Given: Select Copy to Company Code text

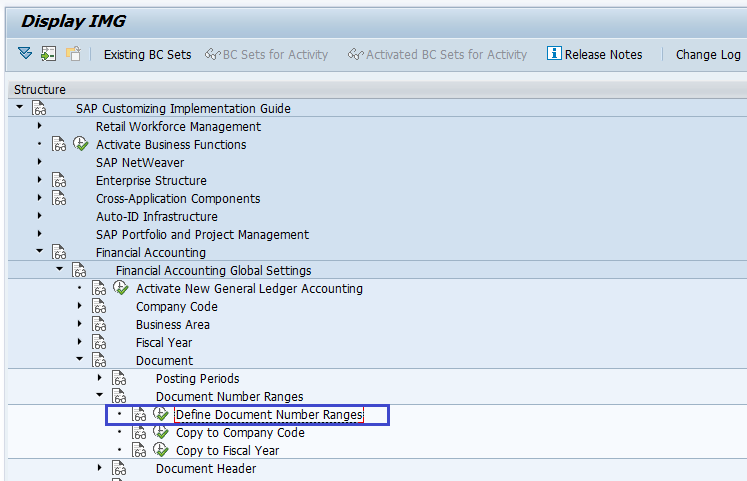Looking at the screenshot, I should coord(240,433).
